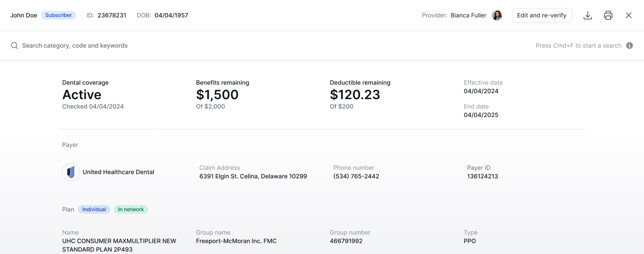
Task: Click the In network tag
Action: (x=131, y=209)
